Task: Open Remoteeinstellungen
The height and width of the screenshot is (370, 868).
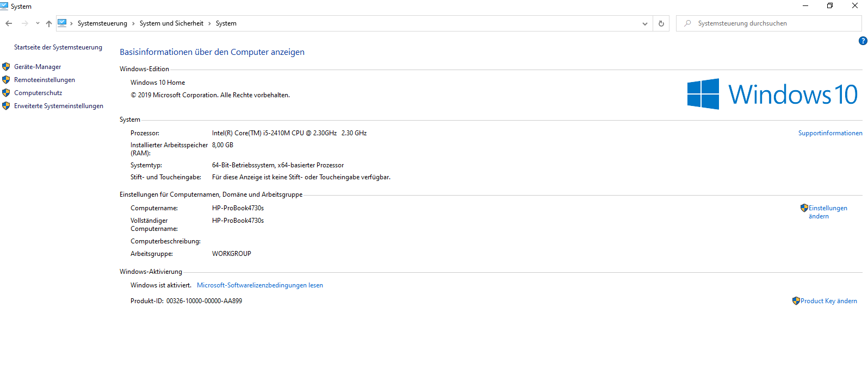Action: tap(45, 80)
